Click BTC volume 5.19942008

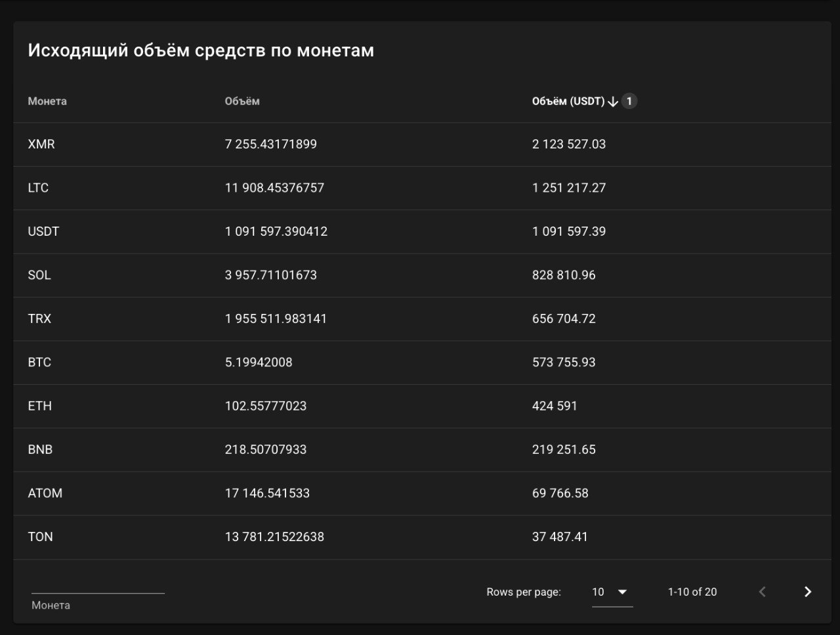tap(259, 362)
